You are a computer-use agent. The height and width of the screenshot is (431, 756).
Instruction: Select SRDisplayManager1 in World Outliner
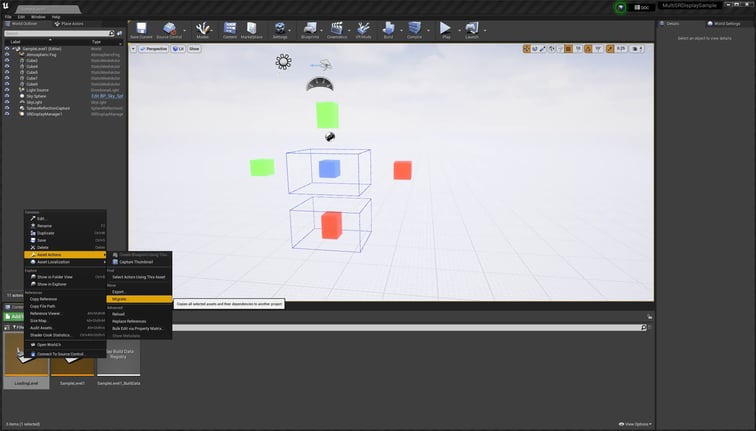(44, 114)
